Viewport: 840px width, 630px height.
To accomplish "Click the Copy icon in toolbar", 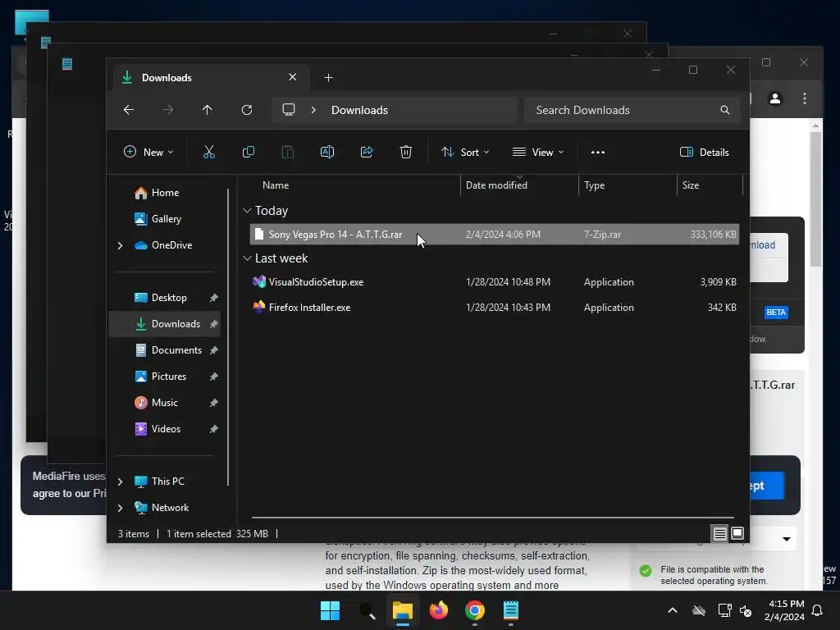I will pos(248,152).
